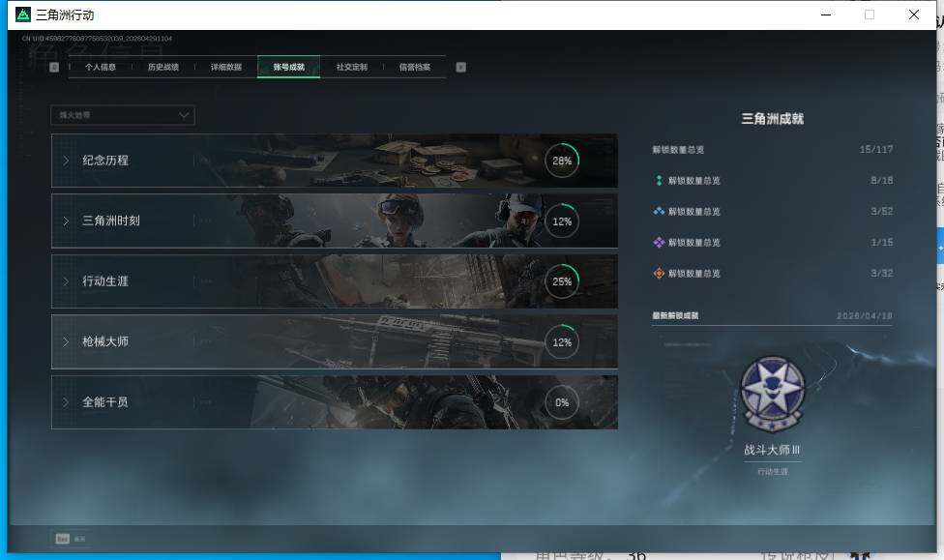The height and width of the screenshot is (560, 944).
Task: Go to the 社交定制 tab
Action: (352, 67)
